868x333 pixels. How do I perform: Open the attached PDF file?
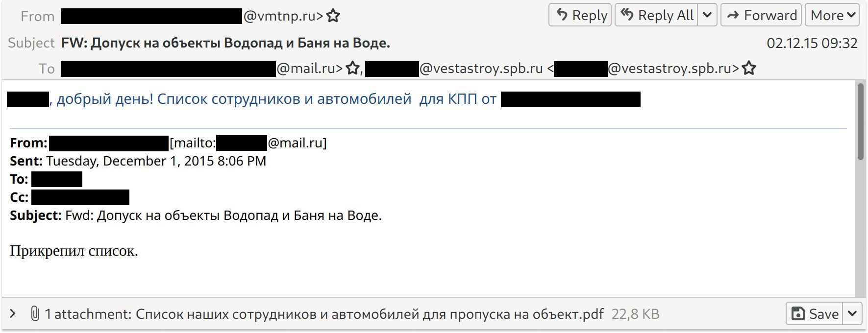click(x=369, y=314)
